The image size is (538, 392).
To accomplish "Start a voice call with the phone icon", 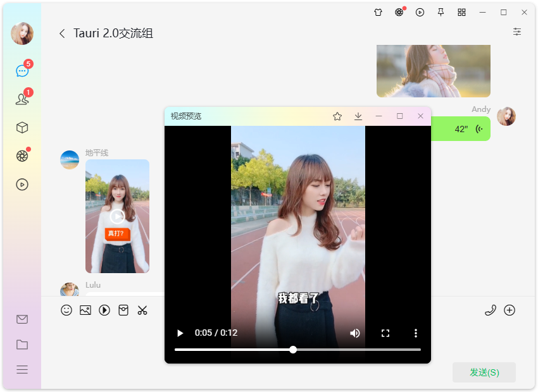I will (491, 310).
